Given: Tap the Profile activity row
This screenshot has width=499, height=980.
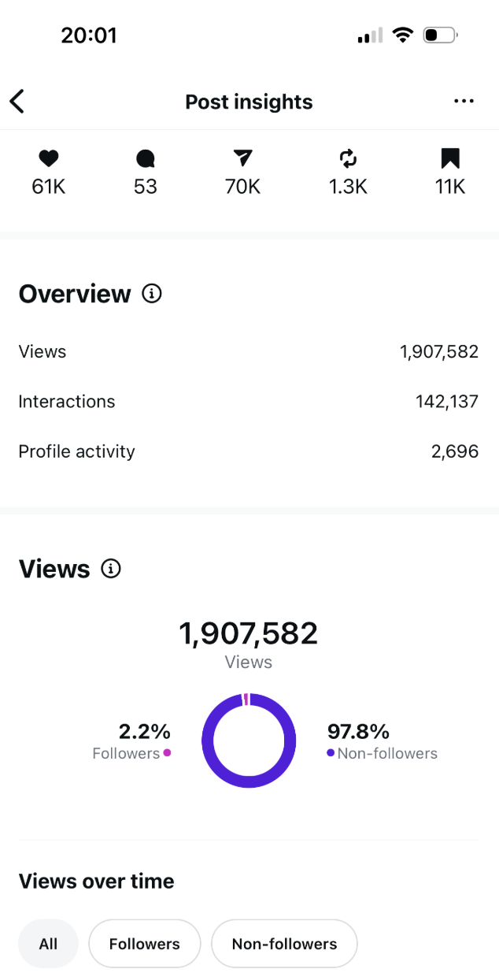Looking at the screenshot, I should (249, 451).
